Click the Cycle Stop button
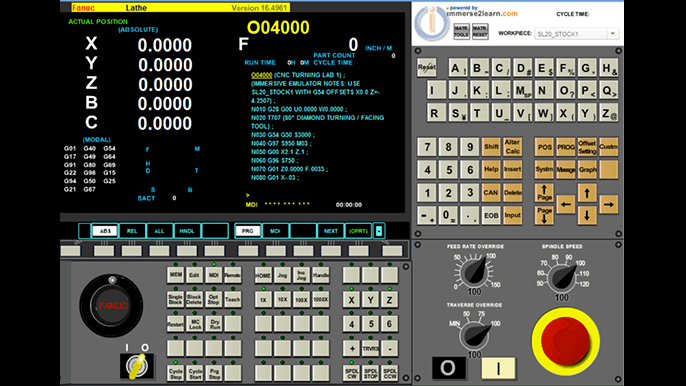The width and height of the screenshot is (686, 386). pyautogui.click(x=175, y=373)
